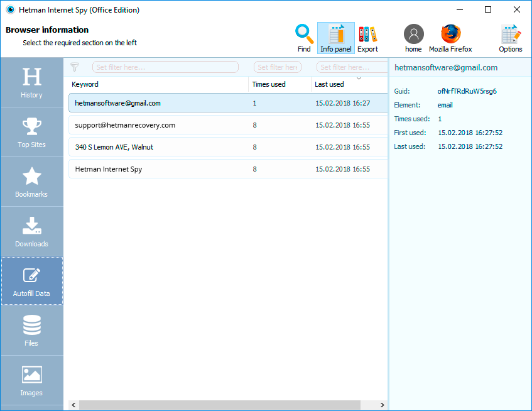Open the Bookmarks section

pyautogui.click(x=31, y=182)
